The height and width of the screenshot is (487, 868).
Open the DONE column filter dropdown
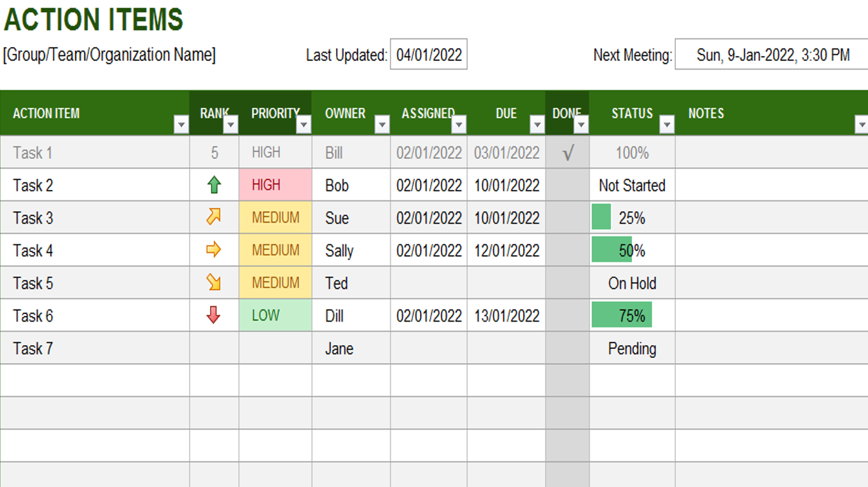(581, 125)
